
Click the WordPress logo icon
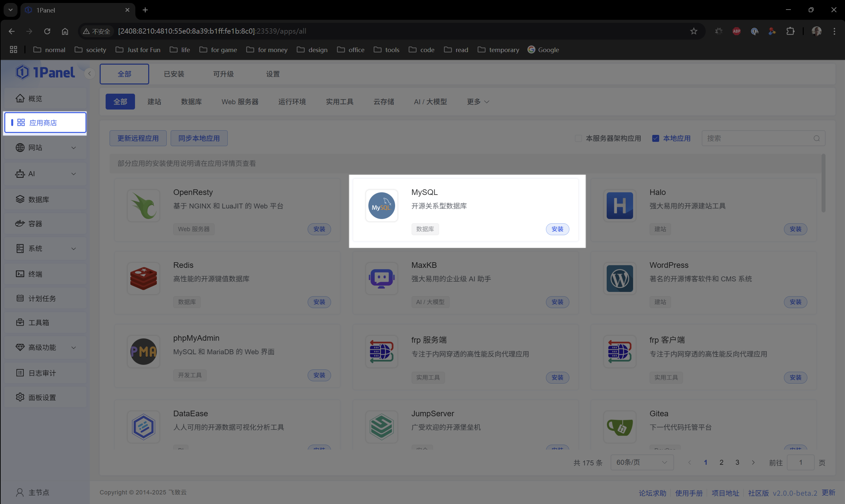pyautogui.click(x=620, y=278)
